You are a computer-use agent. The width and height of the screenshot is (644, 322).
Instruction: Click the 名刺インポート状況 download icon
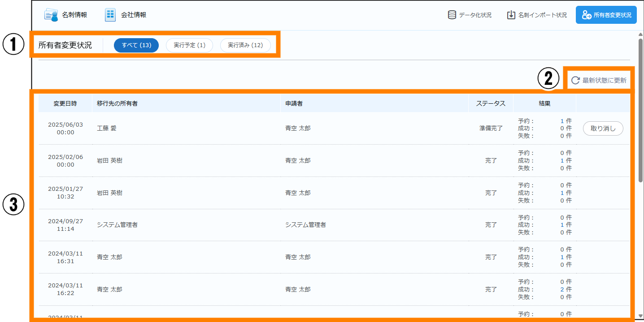(511, 15)
